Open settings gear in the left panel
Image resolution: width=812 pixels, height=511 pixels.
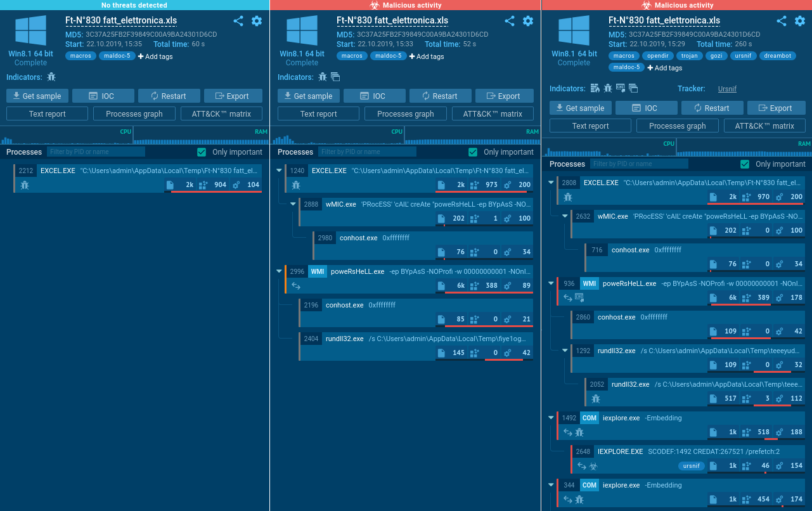click(257, 21)
